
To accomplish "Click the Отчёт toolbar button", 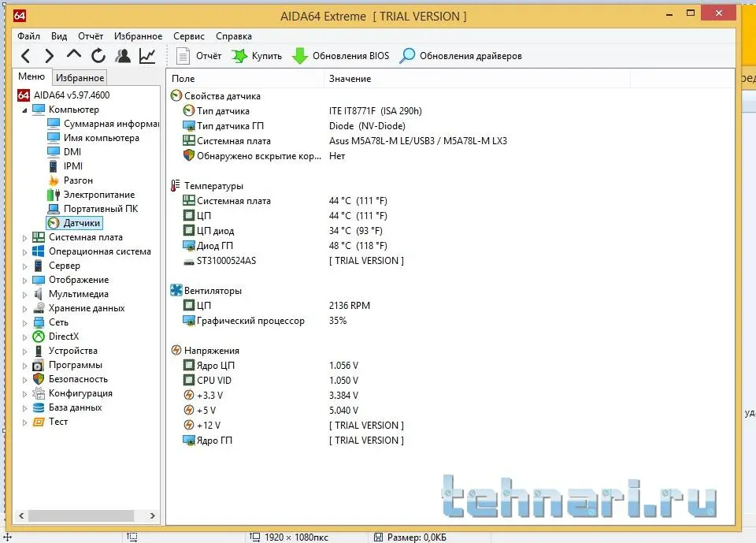I will coord(198,56).
